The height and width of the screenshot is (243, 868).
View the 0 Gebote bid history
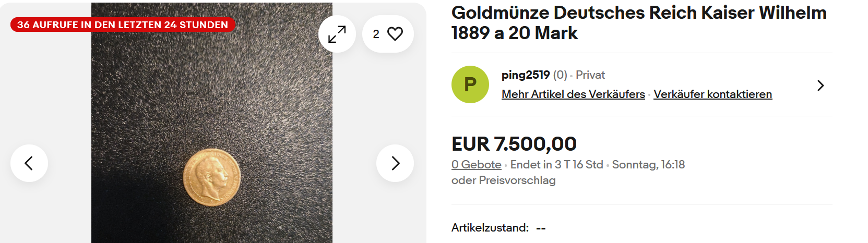476,165
